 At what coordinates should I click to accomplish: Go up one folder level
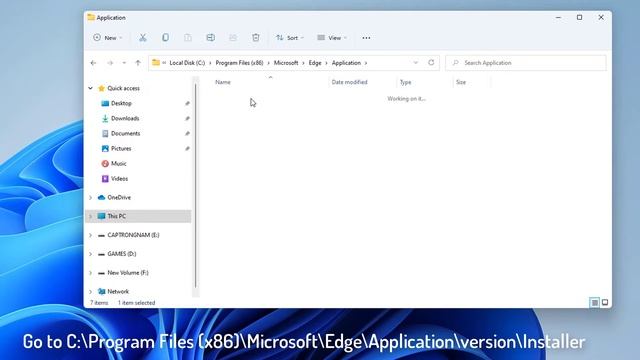[138, 63]
